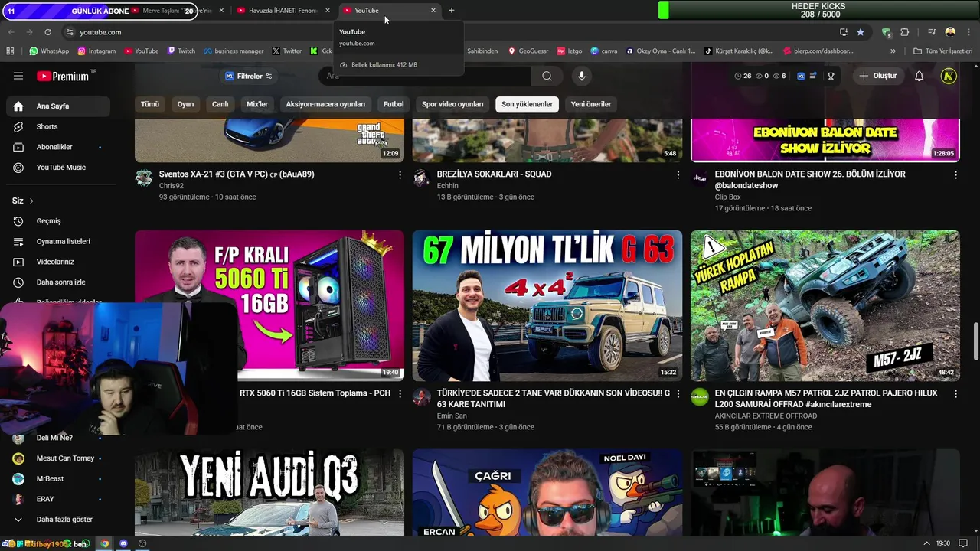
Task: Click the Clip Box channel name
Action: 727,197
